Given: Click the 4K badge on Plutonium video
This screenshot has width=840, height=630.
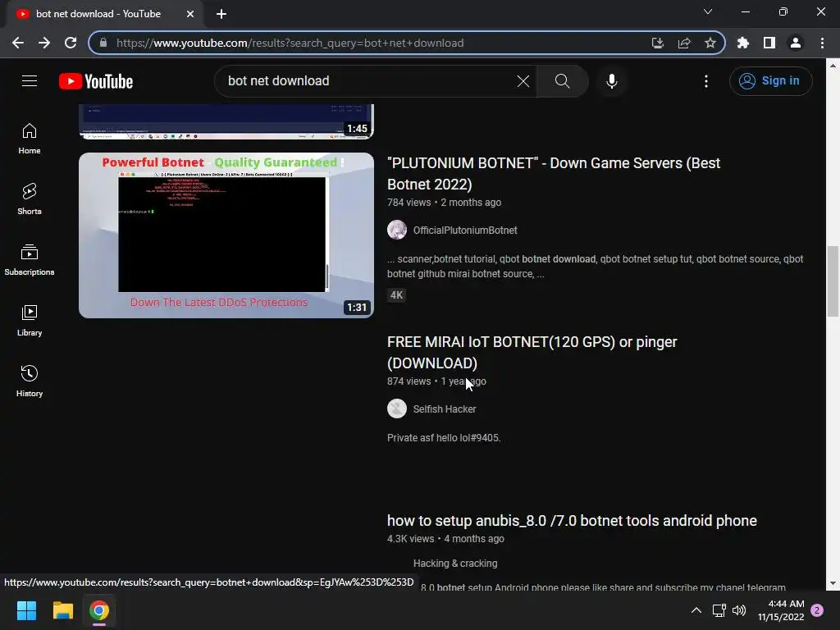Looking at the screenshot, I should [396, 295].
